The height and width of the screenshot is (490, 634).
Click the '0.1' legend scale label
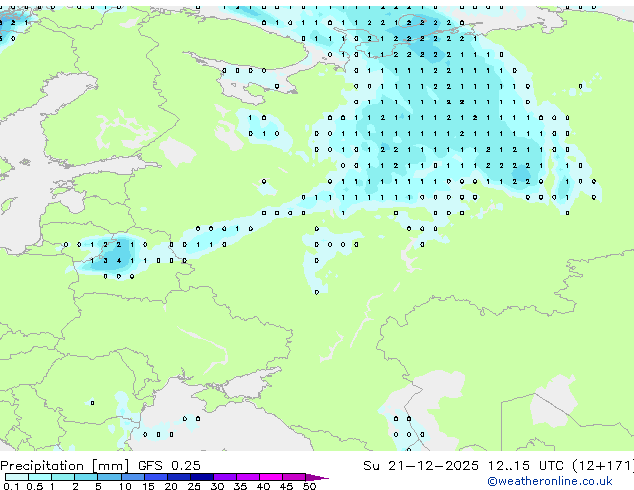[11, 486]
